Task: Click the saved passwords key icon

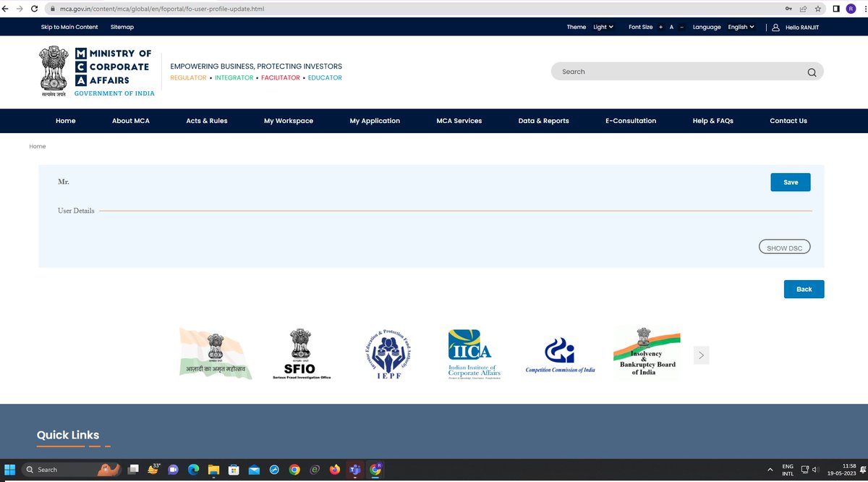Action: 788,9
